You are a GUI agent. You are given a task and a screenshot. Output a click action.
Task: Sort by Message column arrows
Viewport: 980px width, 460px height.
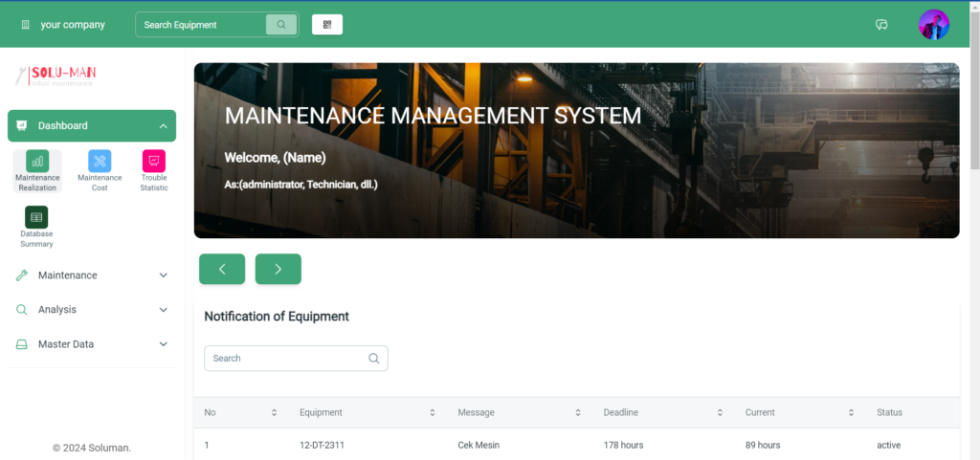578,412
